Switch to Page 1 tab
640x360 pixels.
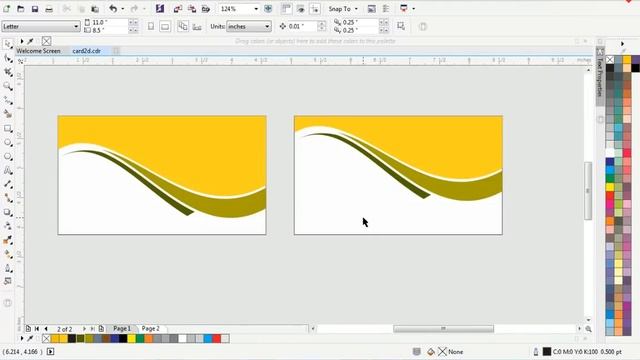tap(122, 329)
